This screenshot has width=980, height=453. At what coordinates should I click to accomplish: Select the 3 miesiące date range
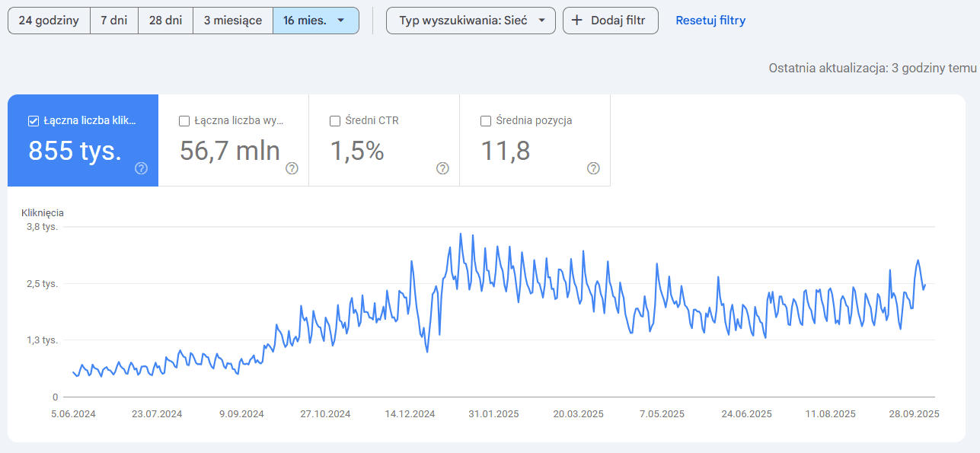[x=232, y=21]
